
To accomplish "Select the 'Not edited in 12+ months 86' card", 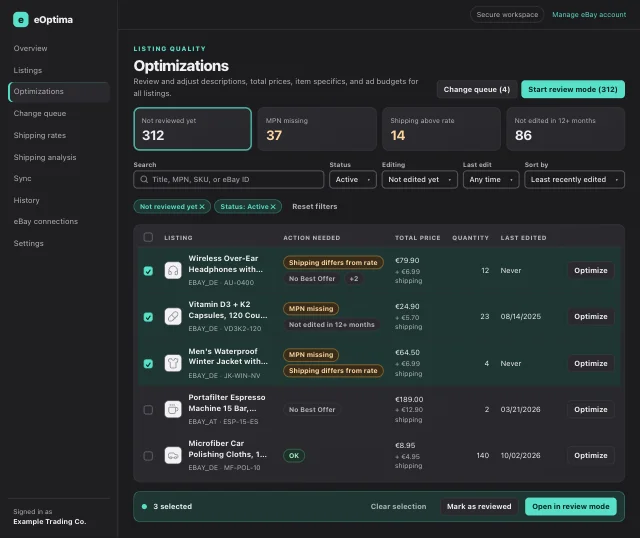I will click(x=565, y=129).
